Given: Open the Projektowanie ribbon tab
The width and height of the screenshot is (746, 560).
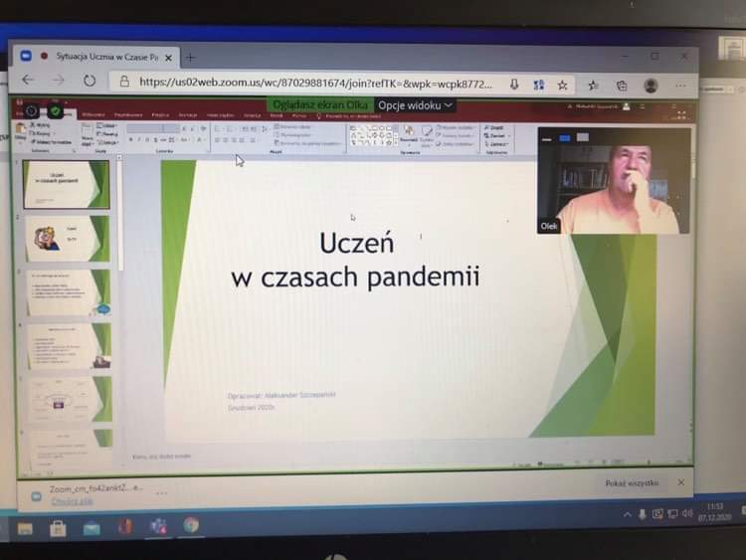Looking at the screenshot, I should [128, 115].
